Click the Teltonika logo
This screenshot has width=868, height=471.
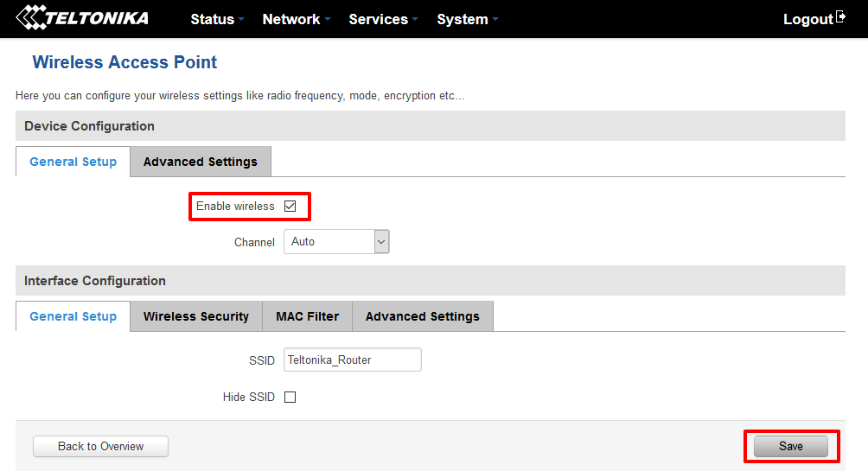pos(83,18)
